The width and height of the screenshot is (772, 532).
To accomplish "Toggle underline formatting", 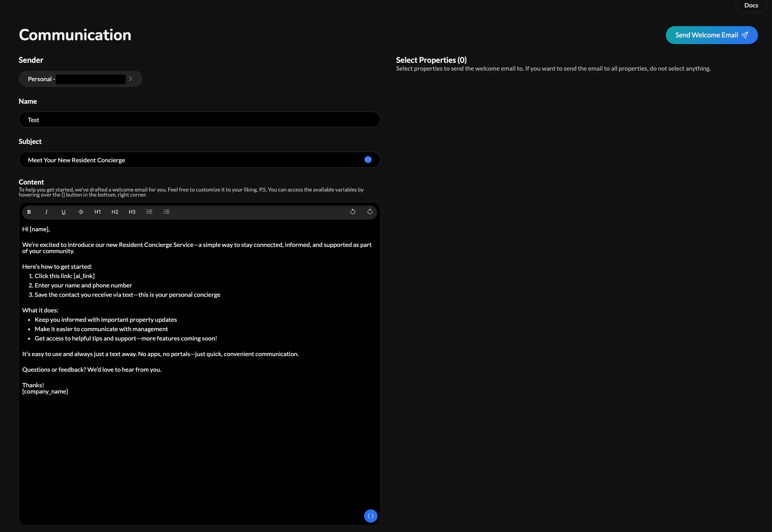I will 64,212.
